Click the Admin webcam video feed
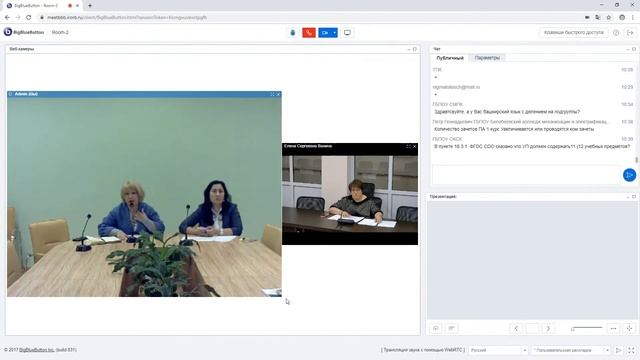The width and height of the screenshot is (640, 360). pos(144,197)
